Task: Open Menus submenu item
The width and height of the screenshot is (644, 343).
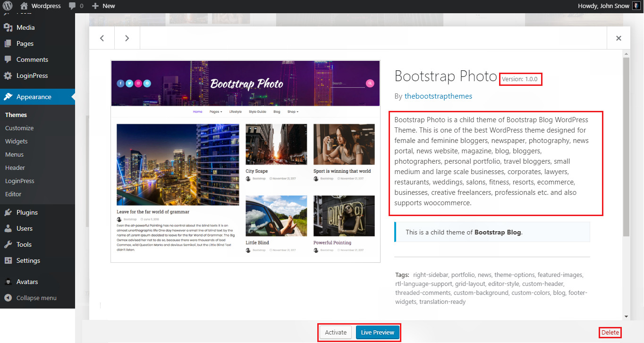Action: [15, 154]
